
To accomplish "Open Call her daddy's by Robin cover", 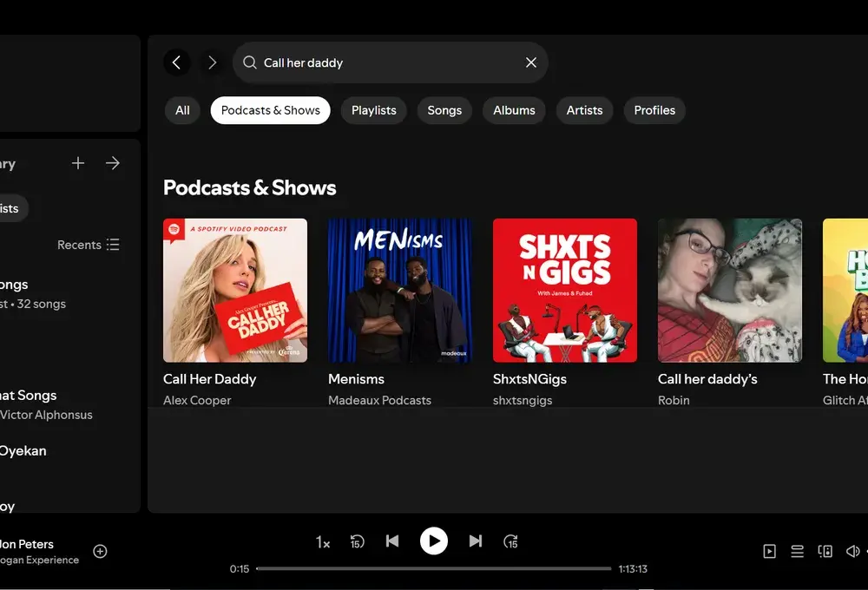I will click(730, 290).
